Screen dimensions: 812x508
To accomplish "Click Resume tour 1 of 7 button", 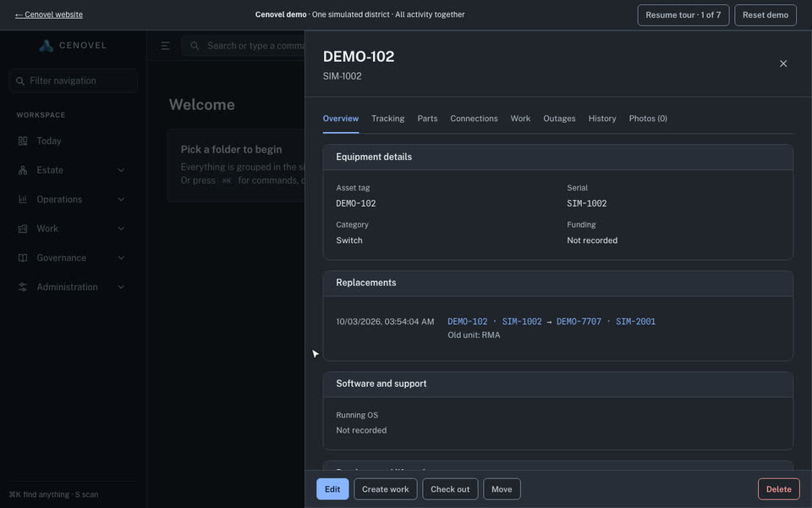I will [x=683, y=15].
